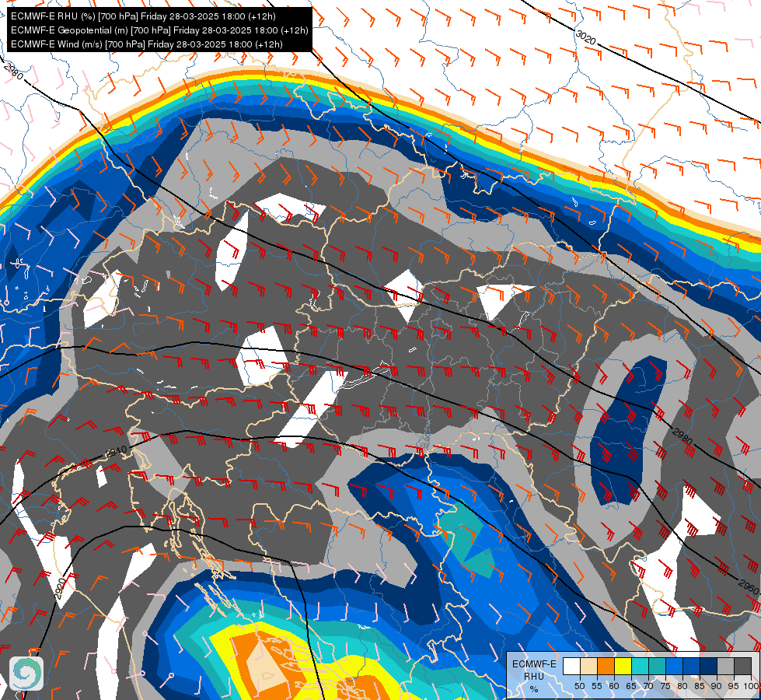Image resolution: width=761 pixels, height=700 pixels.
Task: Click the dark gray 95-100 legend swatch
Action: pyautogui.click(x=742, y=666)
